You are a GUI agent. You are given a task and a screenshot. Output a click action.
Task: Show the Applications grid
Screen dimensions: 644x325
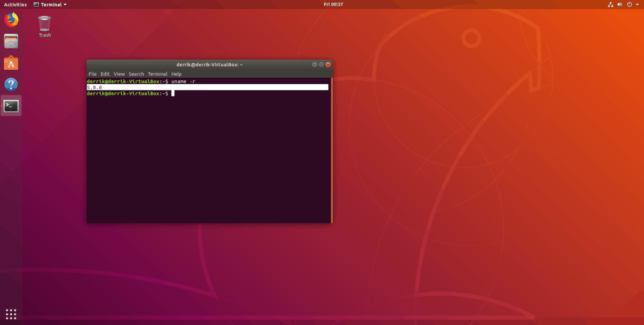(x=11, y=314)
